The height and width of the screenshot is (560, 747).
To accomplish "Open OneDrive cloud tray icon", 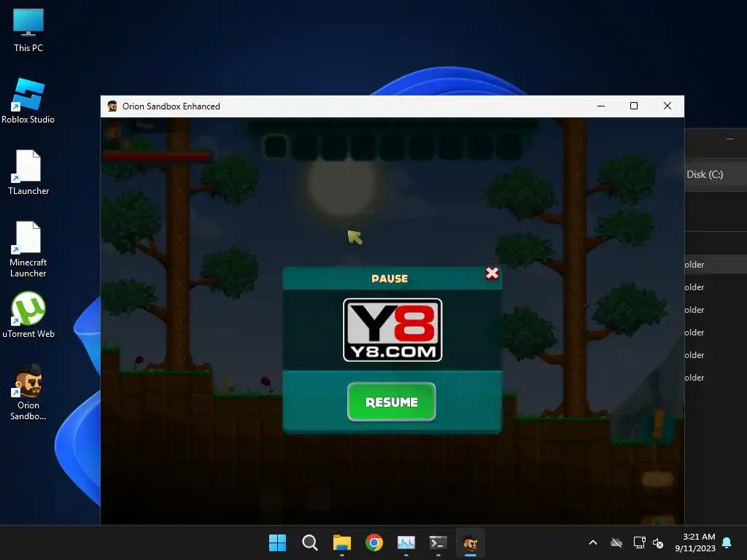I will coord(616,542).
